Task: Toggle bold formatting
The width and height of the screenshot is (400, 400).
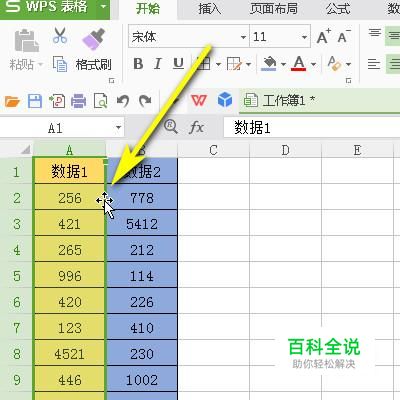Action: click(138, 64)
